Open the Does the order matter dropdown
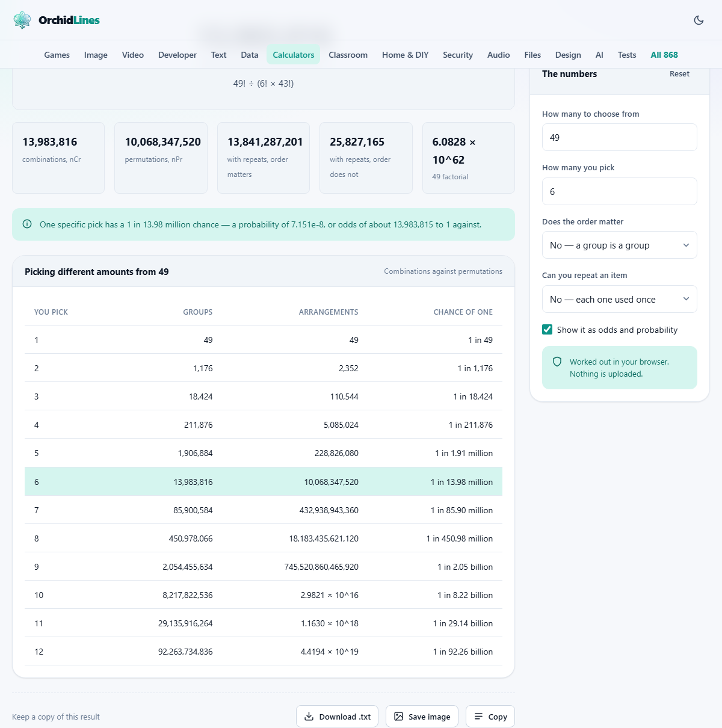The width and height of the screenshot is (722, 728). coord(620,245)
